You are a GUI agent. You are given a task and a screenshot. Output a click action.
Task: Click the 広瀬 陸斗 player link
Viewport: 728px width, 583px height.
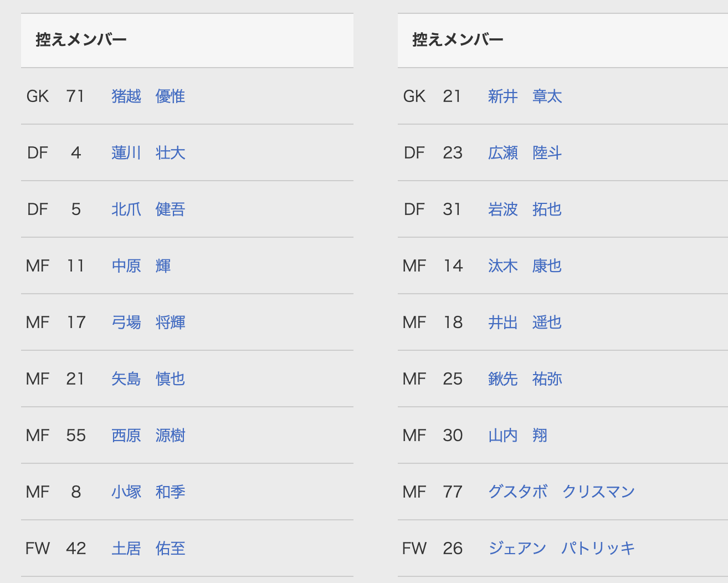(x=525, y=153)
